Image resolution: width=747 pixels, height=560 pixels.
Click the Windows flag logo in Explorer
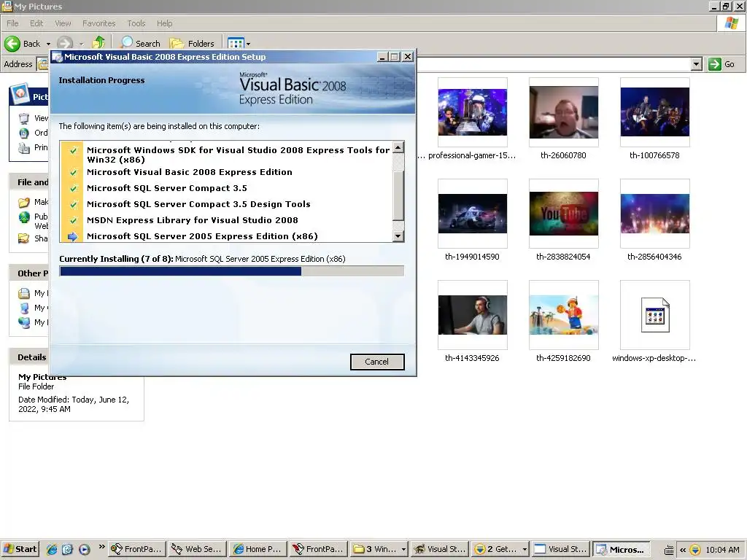[x=731, y=23]
